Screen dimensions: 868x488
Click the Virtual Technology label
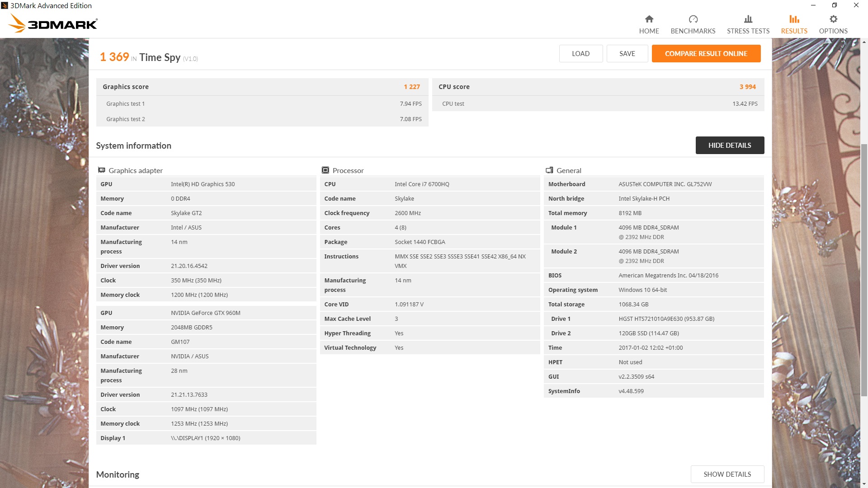tap(350, 347)
